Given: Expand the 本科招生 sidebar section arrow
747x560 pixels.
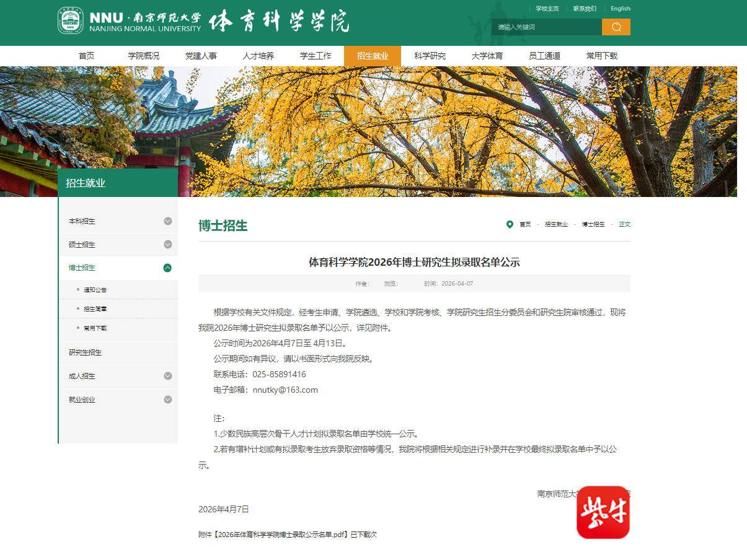Looking at the screenshot, I should pos(167,221).
